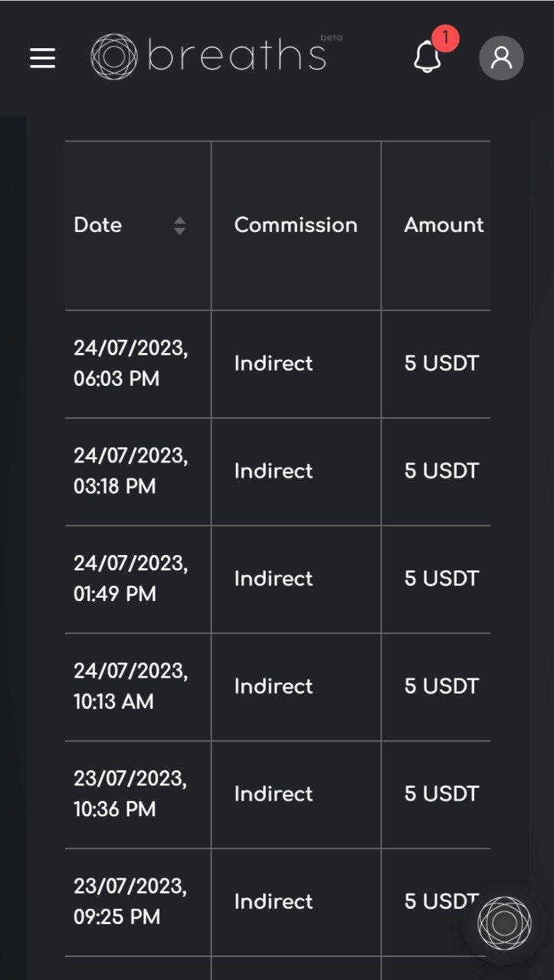Sort the table by Date arrows

tap(179, 226)
